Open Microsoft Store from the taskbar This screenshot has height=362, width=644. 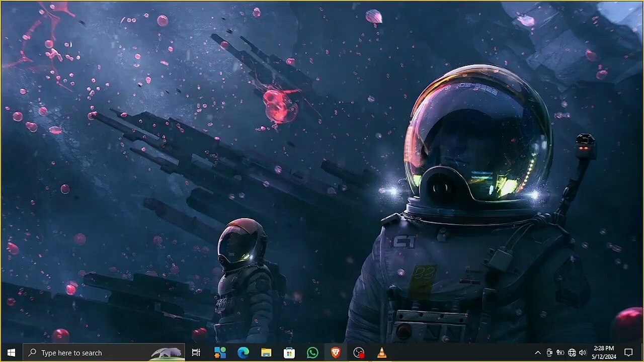pos(289,352)
